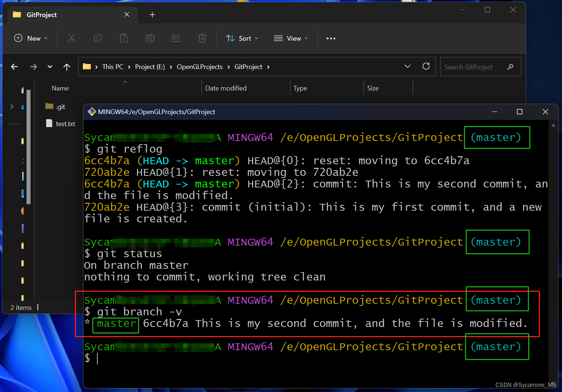The width and height of the screenshot is (562, 392).
Task: Select the GitProject tab
Action: [x=73, y=15]
